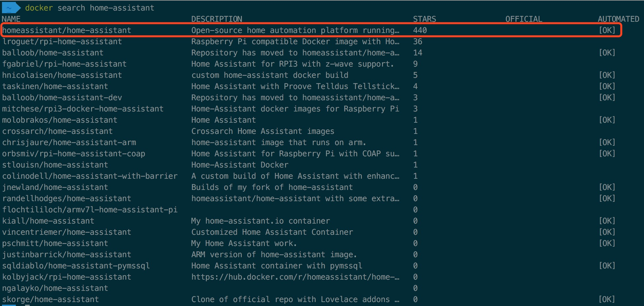Image resolution: width=644 pixels, height=306 pixels.
Task: Select 'balloob/home-assistant-dev' image name
Action: [x=62, y=98]
